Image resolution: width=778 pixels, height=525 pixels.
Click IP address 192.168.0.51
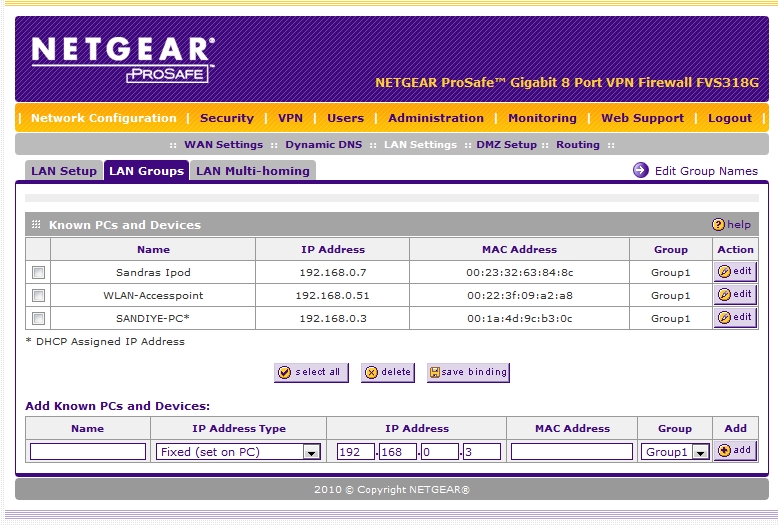tap(332, 295)
